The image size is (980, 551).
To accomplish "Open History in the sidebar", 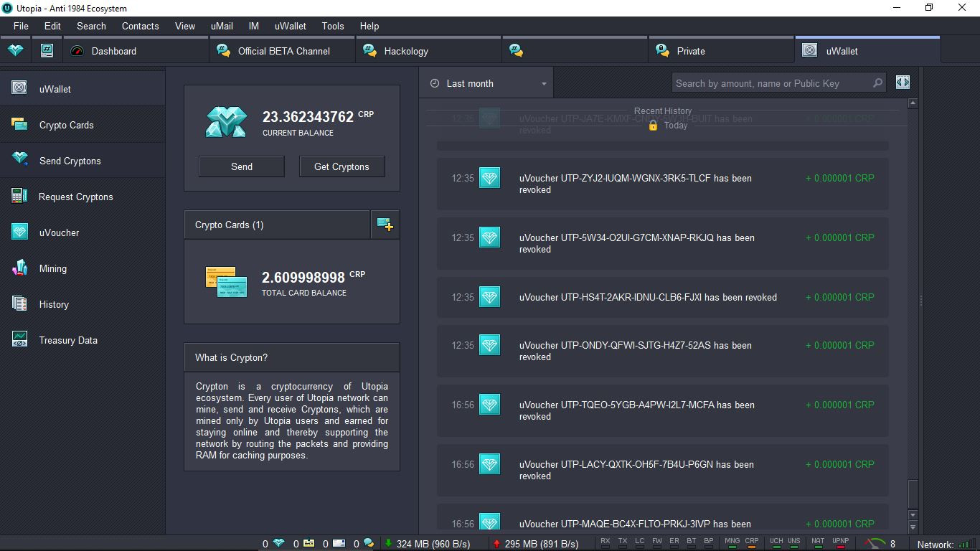I will click(83, 304).
